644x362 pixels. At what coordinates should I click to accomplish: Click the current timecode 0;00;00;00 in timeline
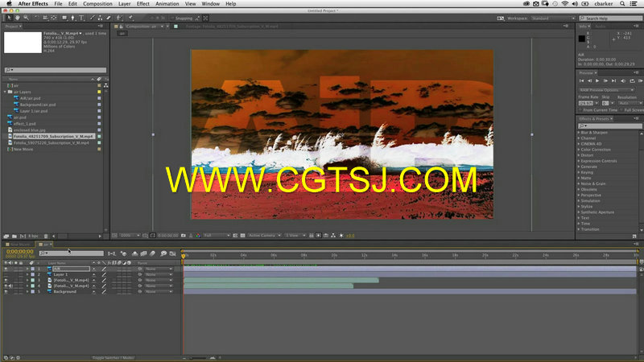coord(19,252)
